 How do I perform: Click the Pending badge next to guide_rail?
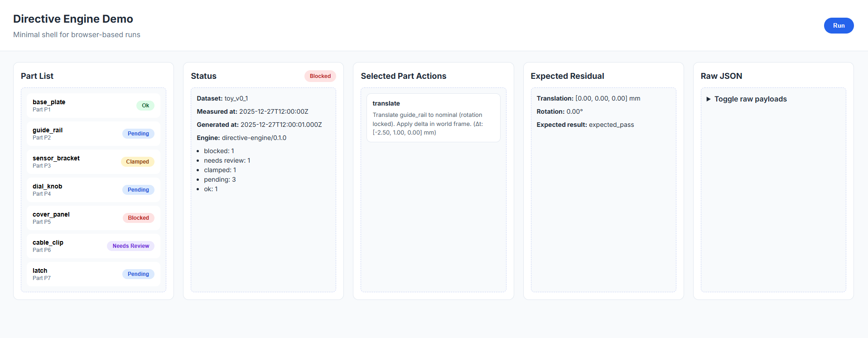pyautogui.click(x=138, y=134)
